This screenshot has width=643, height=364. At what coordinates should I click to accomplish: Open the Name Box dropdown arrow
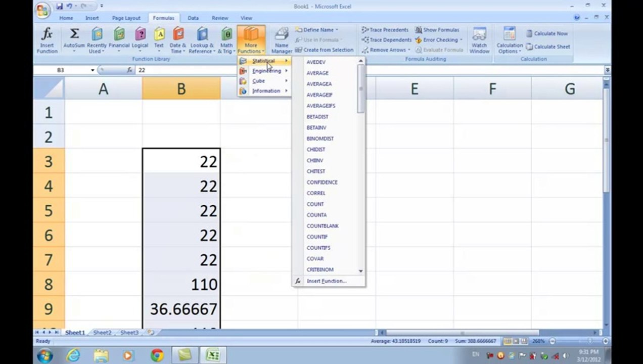coord(93,70)
